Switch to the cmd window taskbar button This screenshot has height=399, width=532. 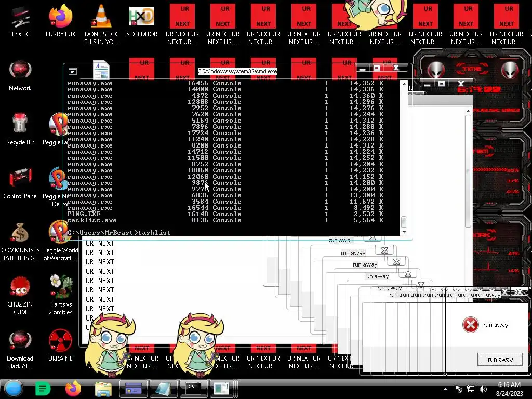[x=193, y=389]
